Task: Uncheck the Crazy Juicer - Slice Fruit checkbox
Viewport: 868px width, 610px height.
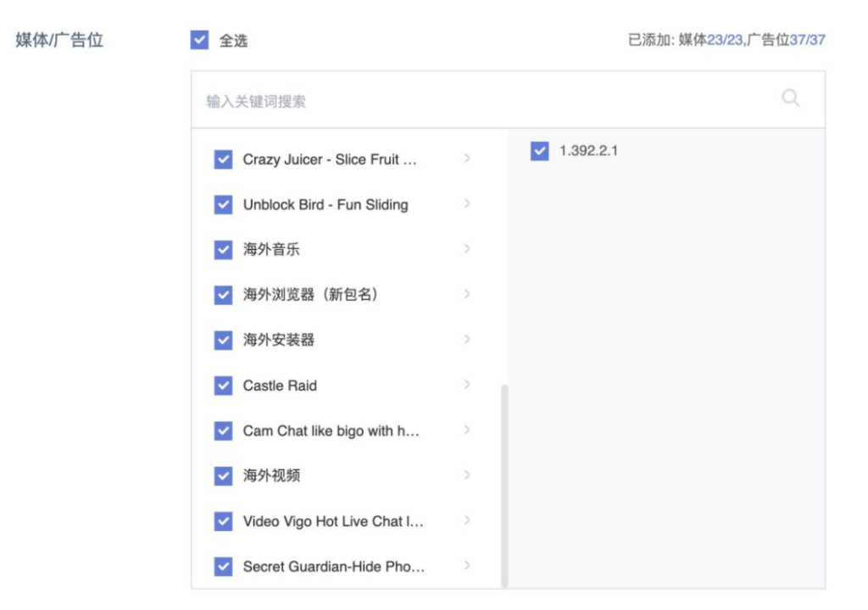Action: [x=223, y=159]
